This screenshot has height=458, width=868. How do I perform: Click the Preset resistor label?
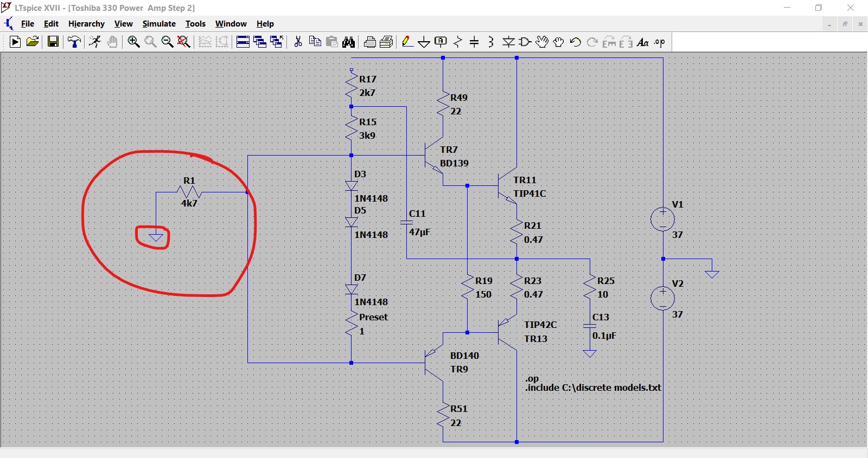click(x=373, y=317)
